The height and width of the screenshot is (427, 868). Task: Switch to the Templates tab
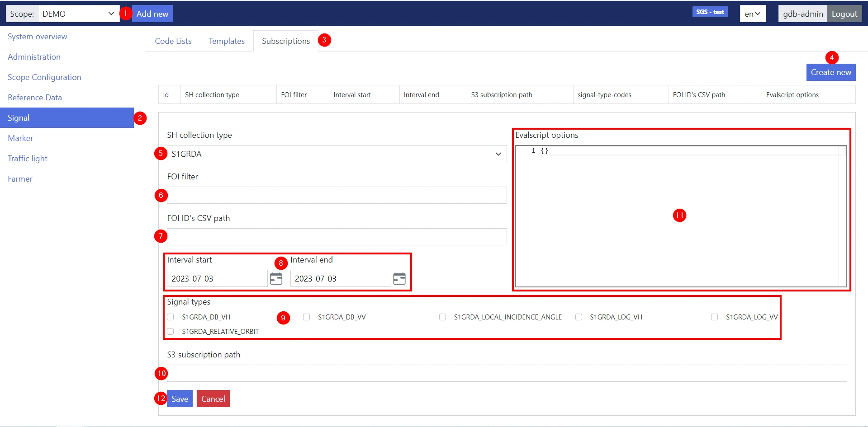[227, 41]
